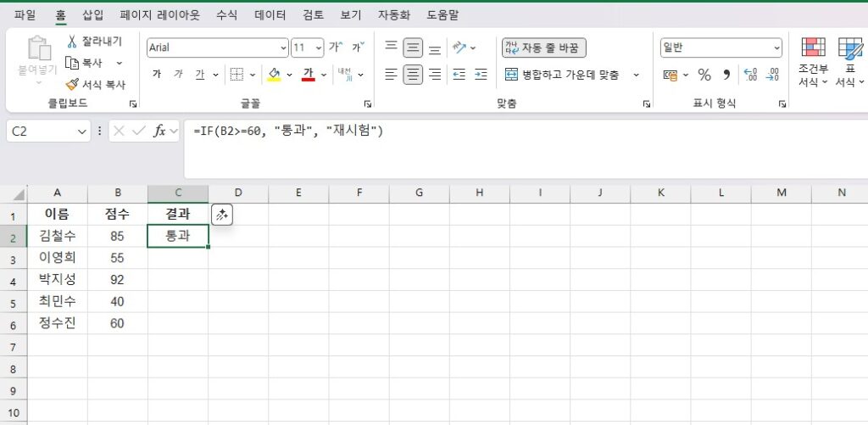The image size is (868, 425).
Task: Click the yellow fill color bucket
Action: (x=274, y=75)
